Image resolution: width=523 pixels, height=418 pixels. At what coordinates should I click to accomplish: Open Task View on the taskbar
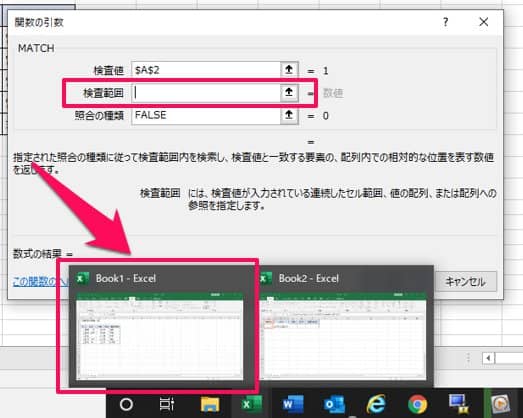(x=167, y=404)
